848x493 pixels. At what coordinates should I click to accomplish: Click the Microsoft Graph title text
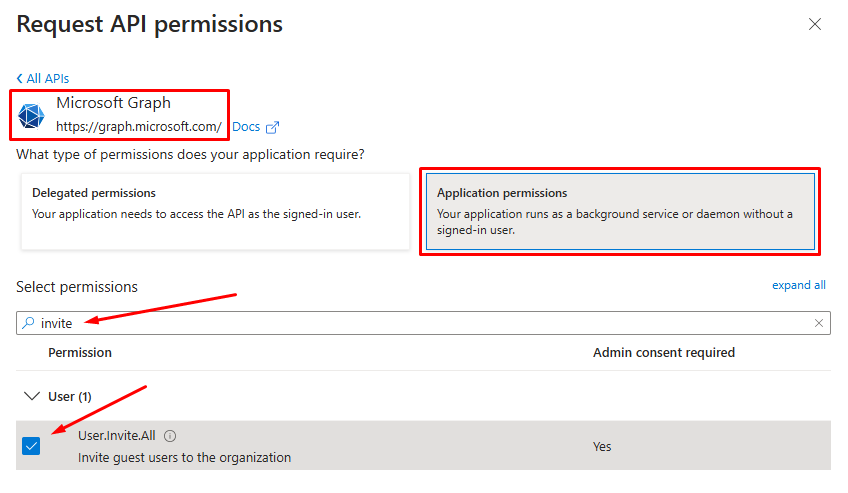(114, 103)
